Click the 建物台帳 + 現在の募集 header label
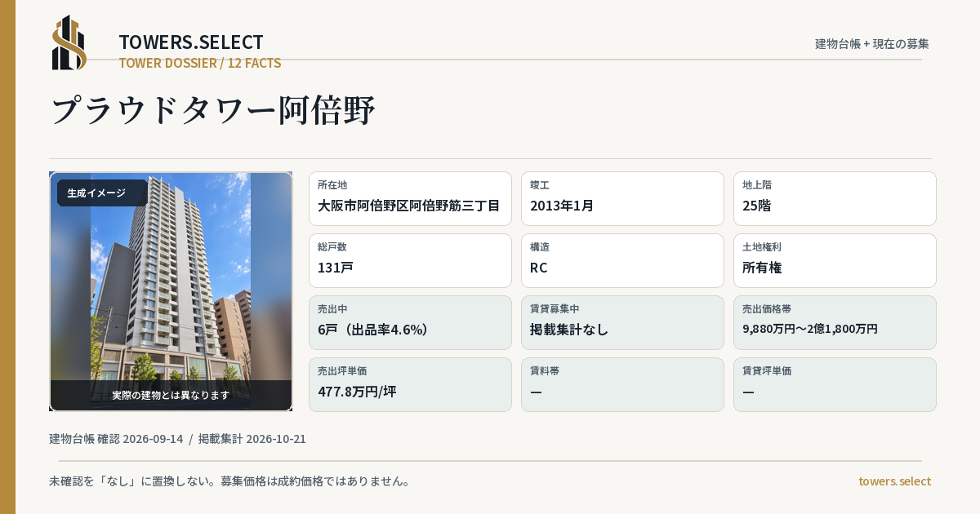 (872, 44)
